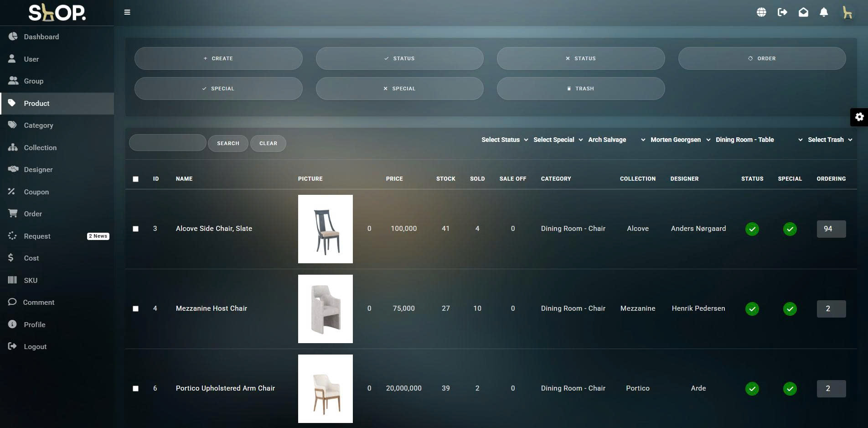Toggle green status check for Alcove Side Chair
This screenshot has height=428, width=868.
752,229
